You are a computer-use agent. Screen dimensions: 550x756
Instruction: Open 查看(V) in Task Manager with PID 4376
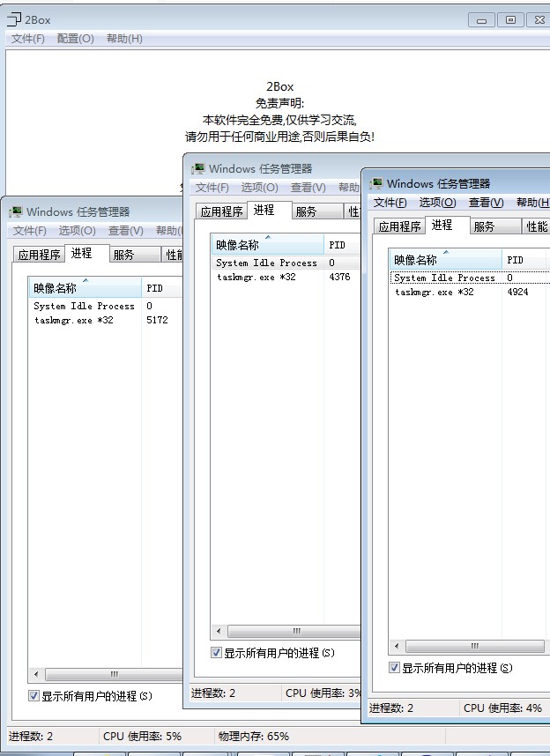[308, 188]
